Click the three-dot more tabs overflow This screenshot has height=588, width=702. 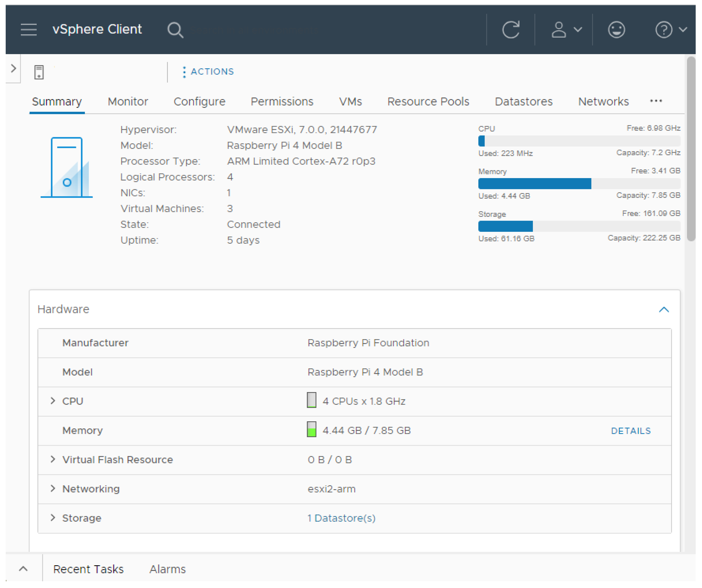click(656, 101)
